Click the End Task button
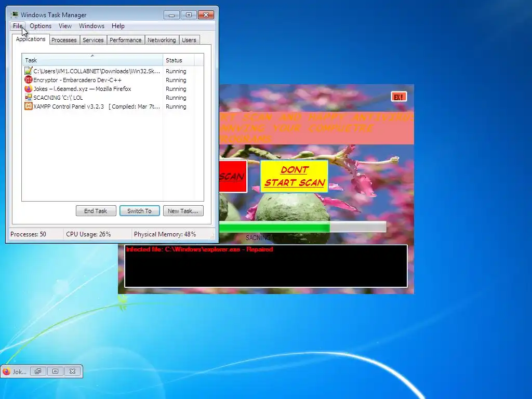This screenshot has height=399, width=532. pos(96,211)
